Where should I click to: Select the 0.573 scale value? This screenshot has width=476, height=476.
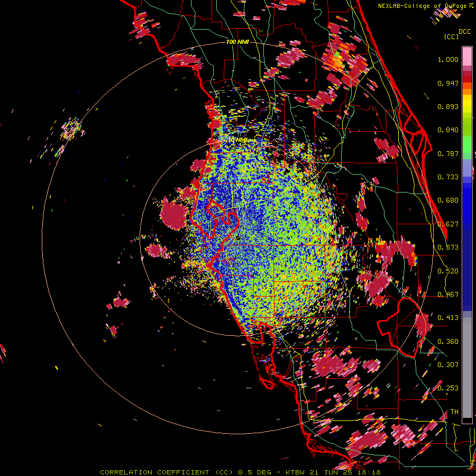448,248
